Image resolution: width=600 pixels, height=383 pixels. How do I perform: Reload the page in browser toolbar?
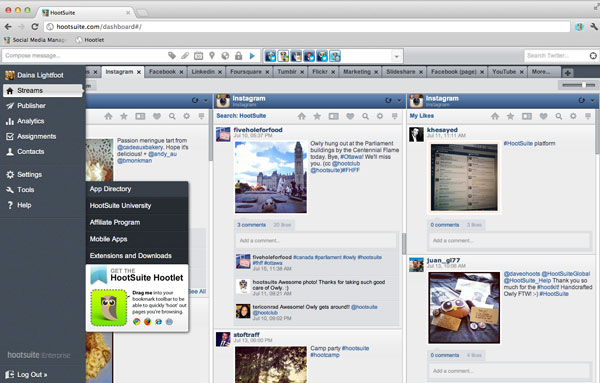pyautogui.click(x=35, y=27)
